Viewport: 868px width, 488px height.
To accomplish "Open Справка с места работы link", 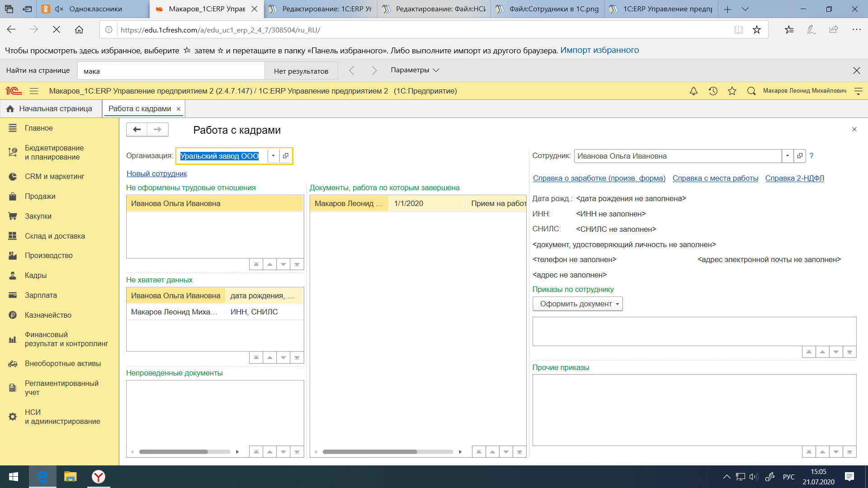I will pos(715,178).
